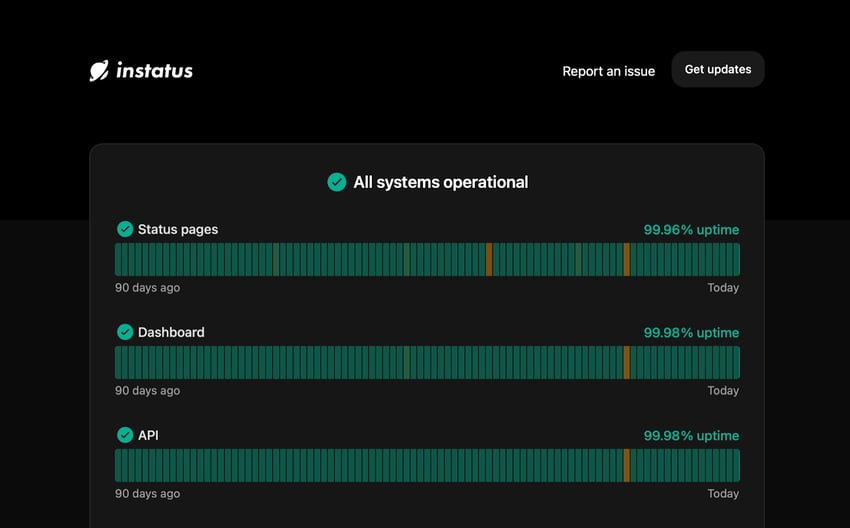Image resolution: width=850 pixels, height=528 pixels.
Task: Select the orange incident bar in Dashboard uptime
Action: pos(627,363)
